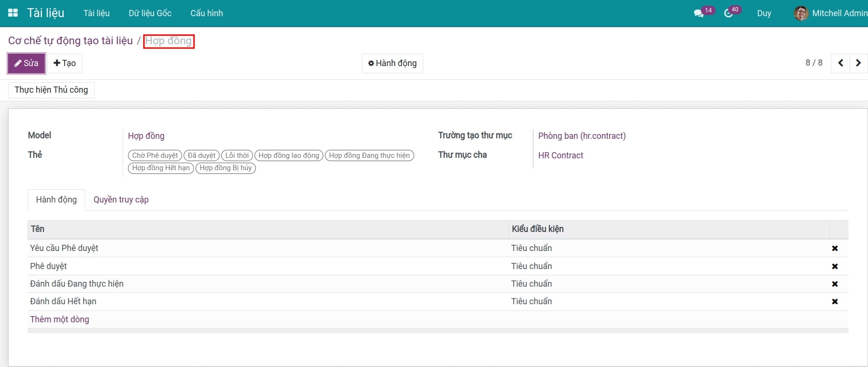Open the Hành động dropdown
Viewport: 868px width, 367px height.
(392, 63)
